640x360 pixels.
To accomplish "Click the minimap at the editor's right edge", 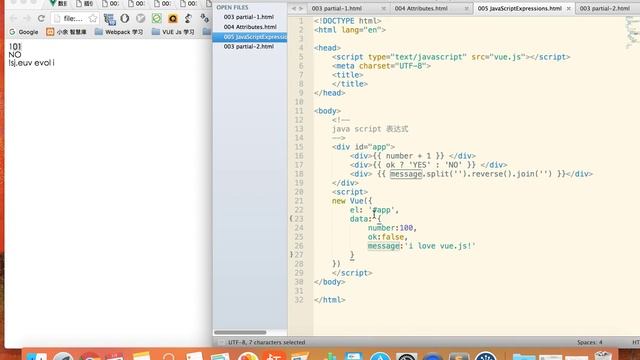I will pyautogui.click(x=632, y=32).
